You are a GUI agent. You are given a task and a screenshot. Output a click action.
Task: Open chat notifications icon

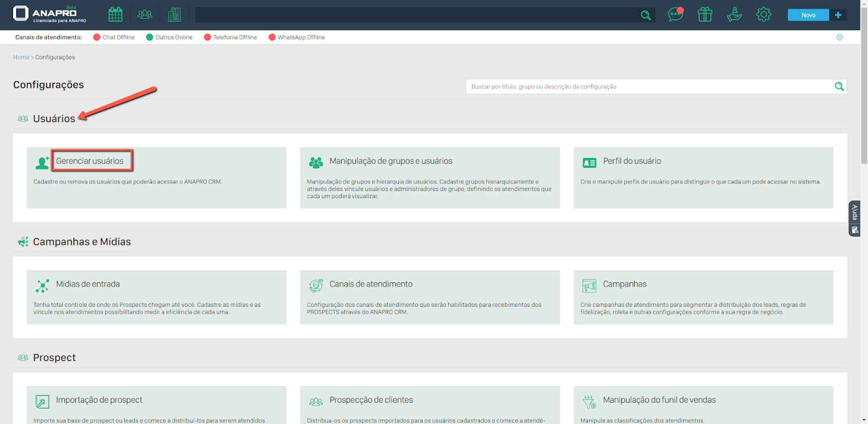click(675, 15)
